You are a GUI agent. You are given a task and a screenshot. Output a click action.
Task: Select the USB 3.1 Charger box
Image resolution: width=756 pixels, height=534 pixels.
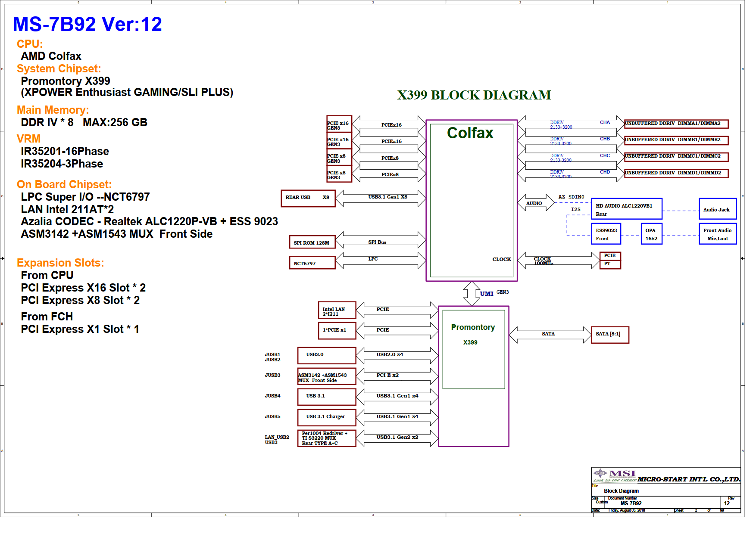tap(327, 417)
